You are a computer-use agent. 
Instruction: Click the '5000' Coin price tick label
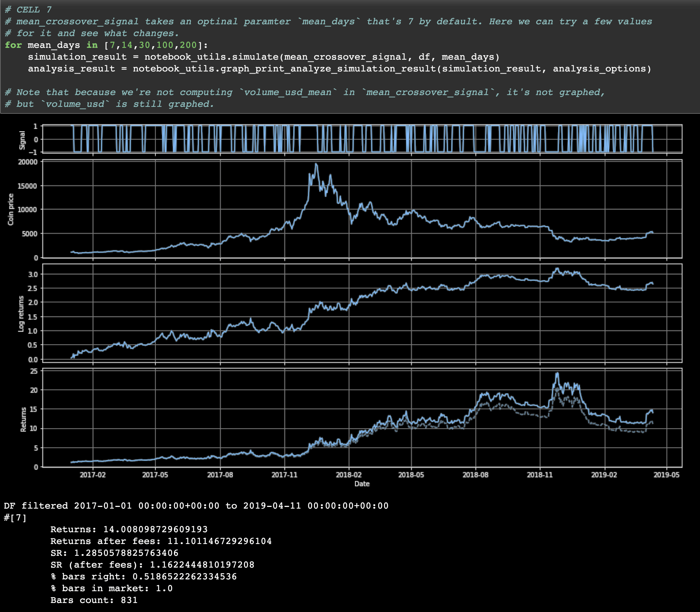point(30,234)
